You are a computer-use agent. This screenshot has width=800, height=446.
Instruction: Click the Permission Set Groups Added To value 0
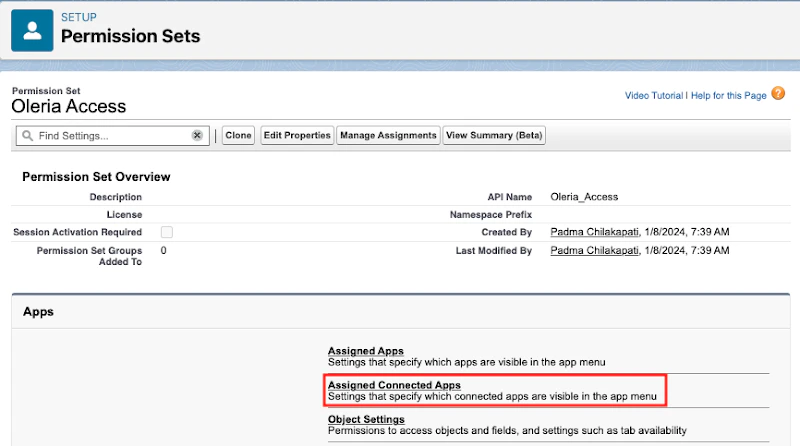tap(164, 251)
